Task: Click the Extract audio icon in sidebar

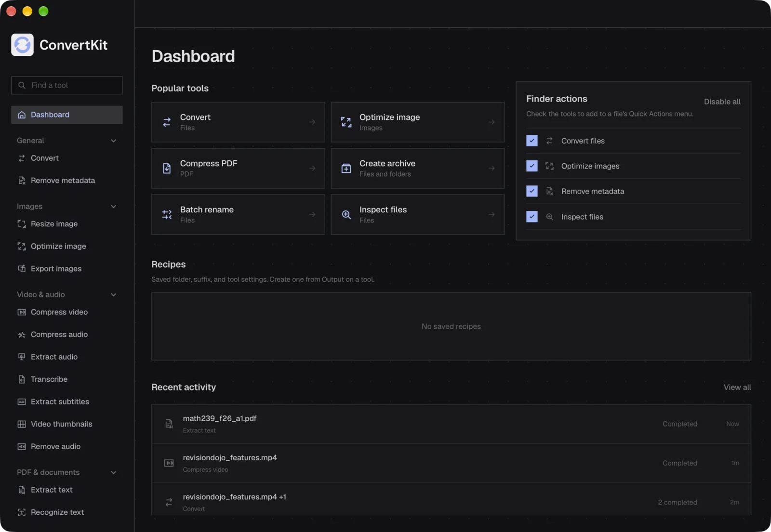Action: coord(22,357)
